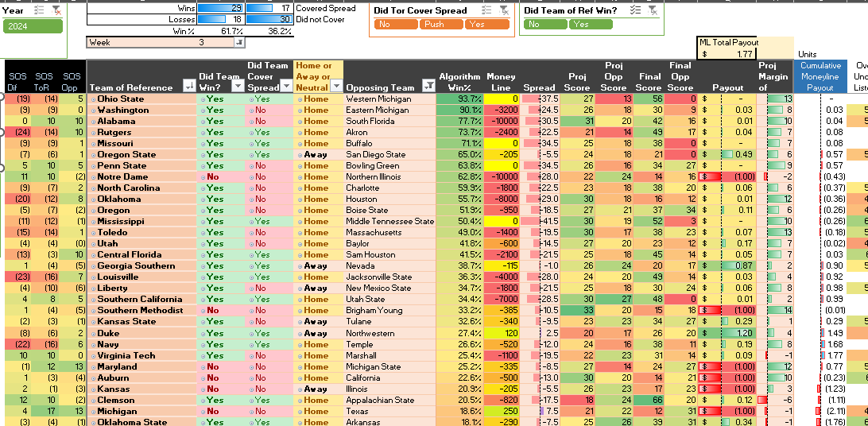Select the 93.7% Algorithm Win cell
The height and width of the screenshot is (426, 868).
(459, 99)
